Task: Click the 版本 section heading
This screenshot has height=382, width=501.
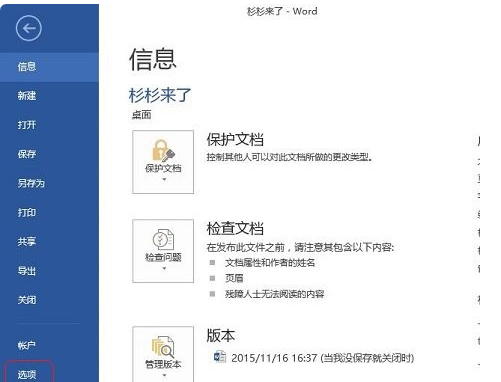Action: coord(221,335)
